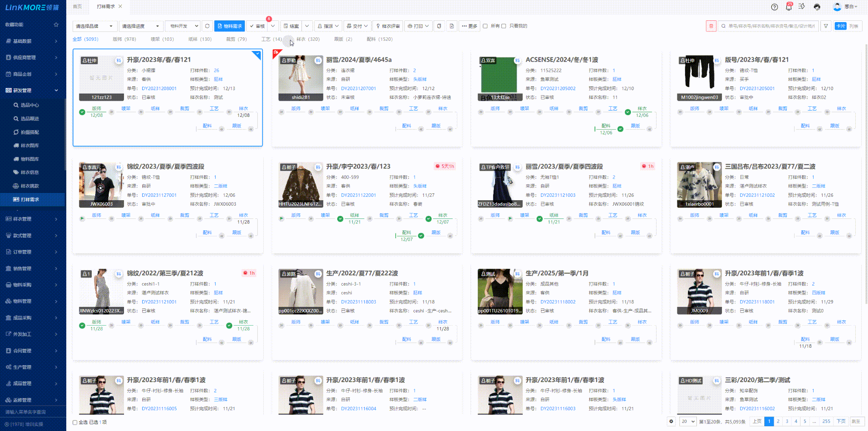
Task: Star the 收藏功能 favorites icon in sidebar
Action: (56, 25)
